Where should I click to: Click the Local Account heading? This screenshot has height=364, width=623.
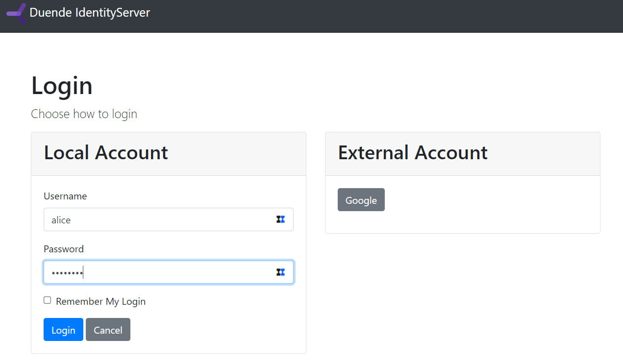[106, 153]
